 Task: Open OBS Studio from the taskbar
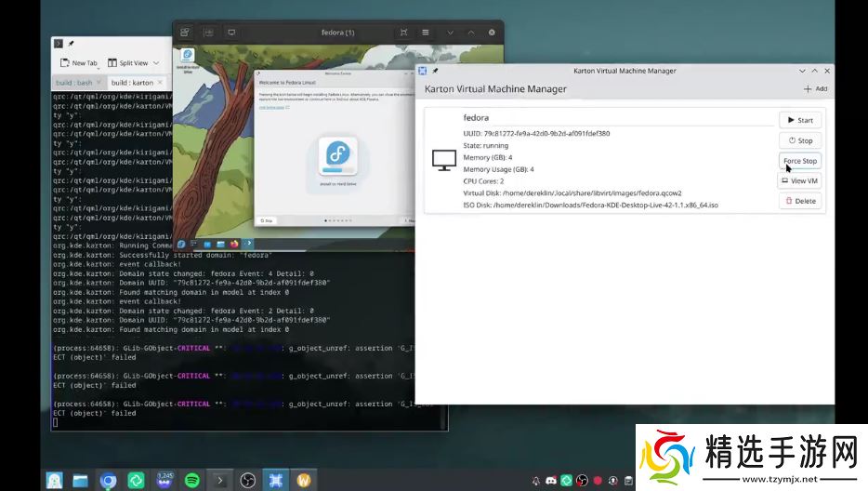248,481
